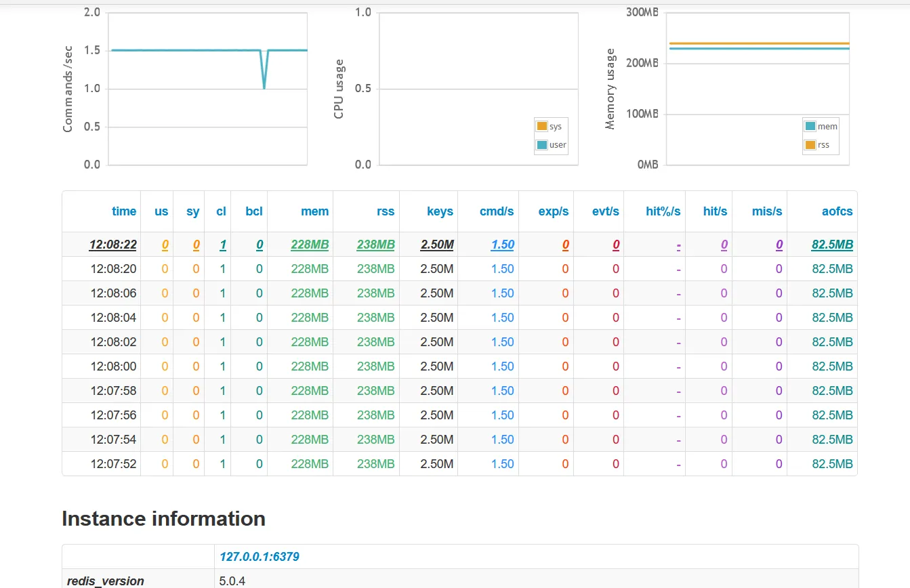The image size is (910, 588).
Task: Click 228MB mem value in 12:07:58 row
Action: click(310, 391)
